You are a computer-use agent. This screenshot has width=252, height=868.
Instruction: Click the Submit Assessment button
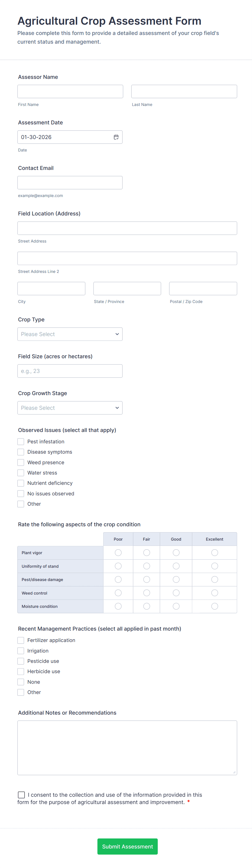[x=127, y=846]
